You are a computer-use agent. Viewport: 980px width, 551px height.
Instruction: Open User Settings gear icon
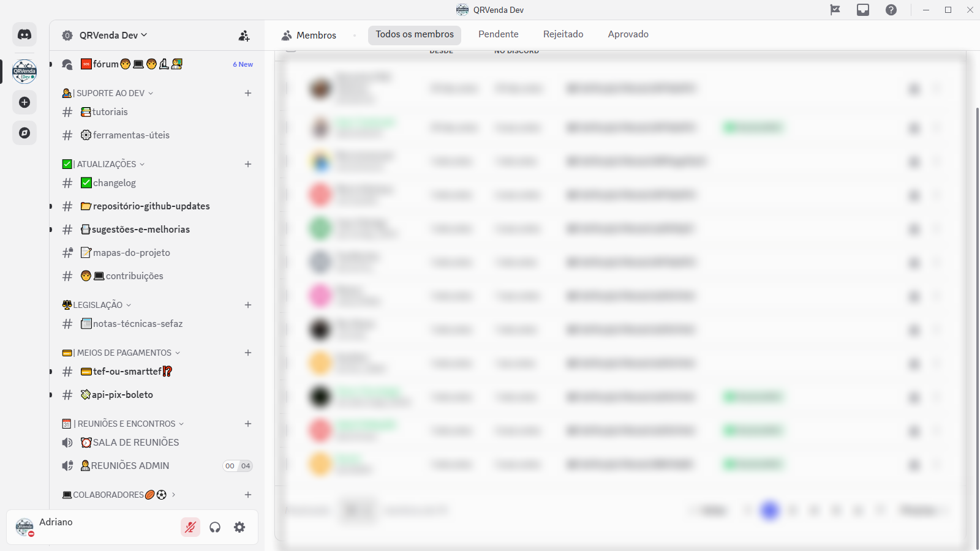pyautogui.click(x=239, y=527)
